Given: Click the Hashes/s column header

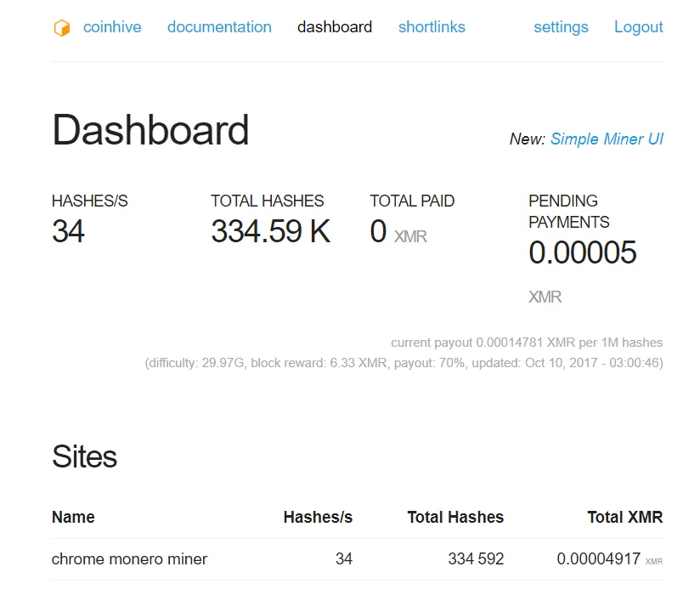Looking at the screenshot, I should pos(318,518).
